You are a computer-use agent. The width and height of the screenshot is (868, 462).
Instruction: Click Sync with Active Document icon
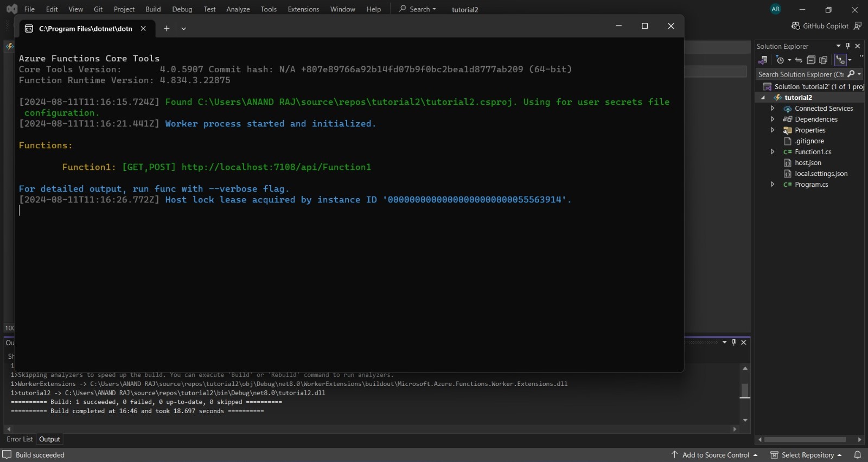(x=799, y=60)
